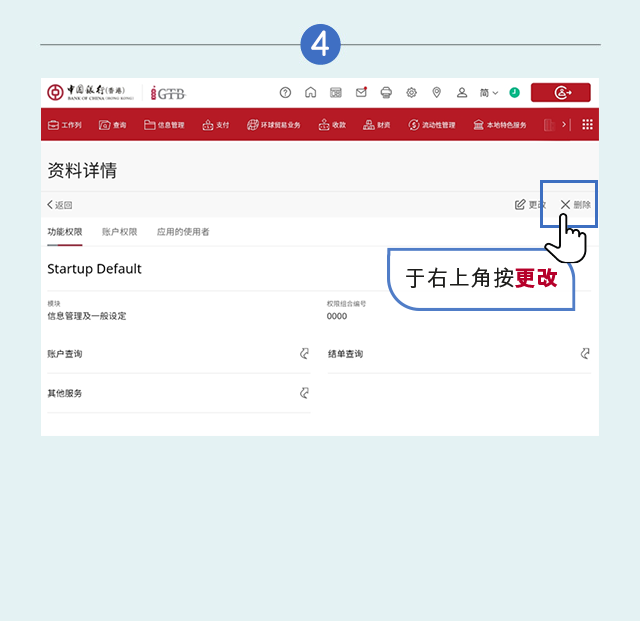Screen dimensions: 640x621
Task: Expand the 结单查询 permission row
Action: [459, 354]
